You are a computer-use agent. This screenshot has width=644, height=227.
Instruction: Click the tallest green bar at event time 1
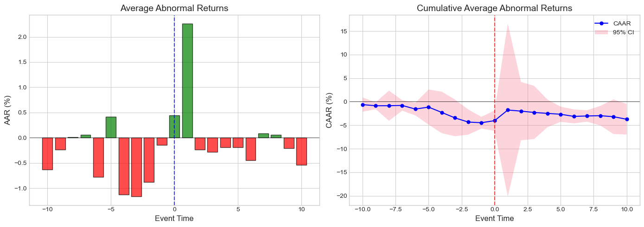(187, 81)
